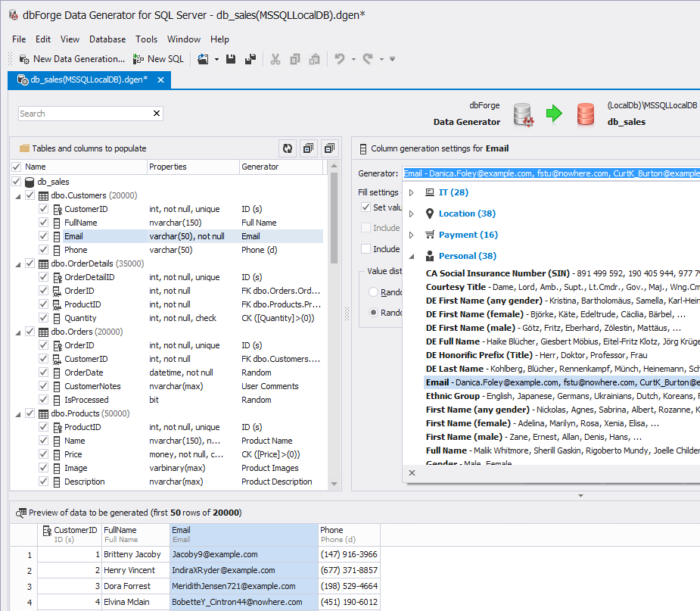Expand the Payment (16) generator category
This screenshot has height=611, width=700.
coord(412,235)
